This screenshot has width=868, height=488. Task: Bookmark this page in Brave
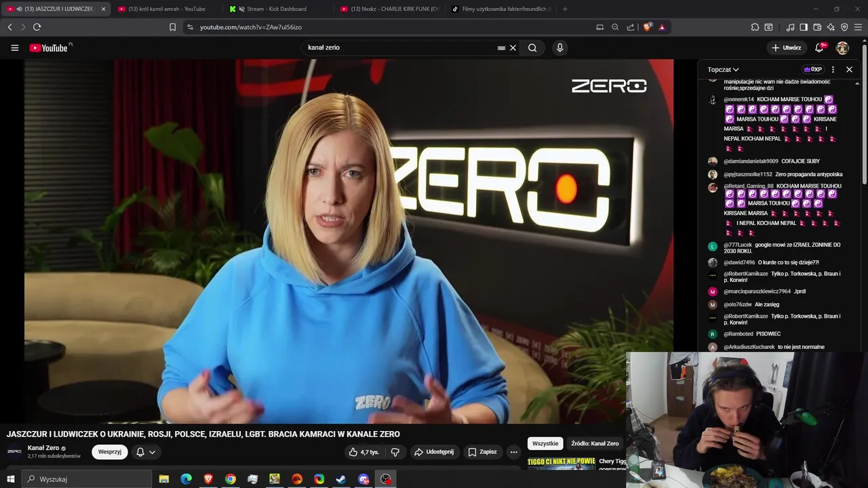[x=172, y=27]
